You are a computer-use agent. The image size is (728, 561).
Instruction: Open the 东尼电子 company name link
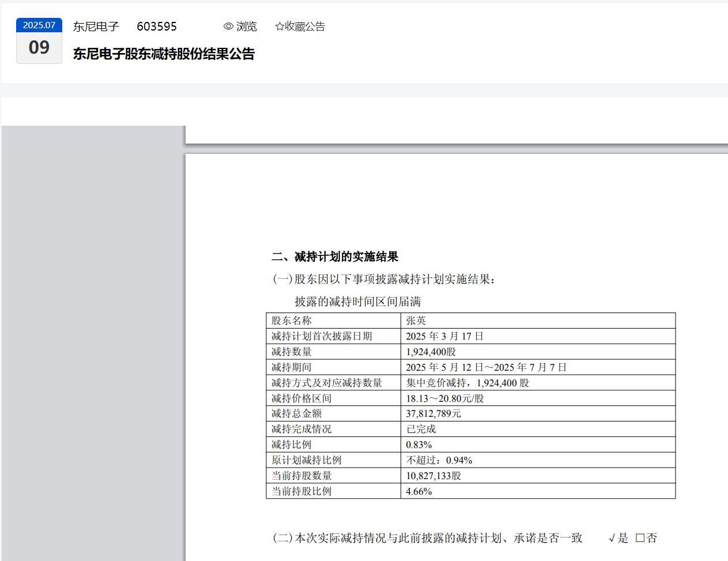[96, 27]
